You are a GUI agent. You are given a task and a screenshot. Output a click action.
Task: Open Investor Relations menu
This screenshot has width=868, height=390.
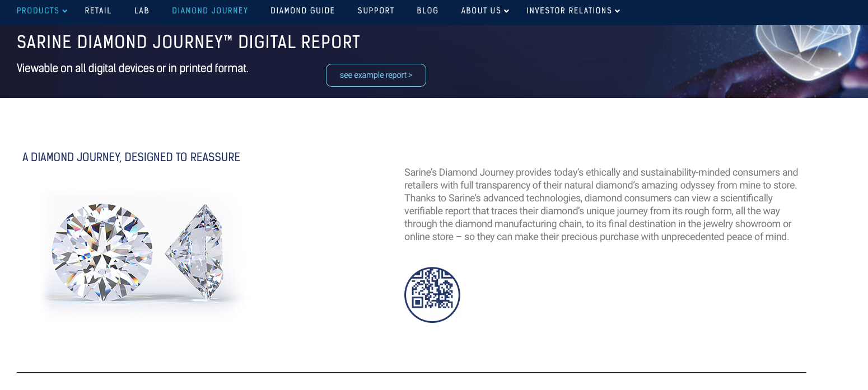click(x=570, y=11)
